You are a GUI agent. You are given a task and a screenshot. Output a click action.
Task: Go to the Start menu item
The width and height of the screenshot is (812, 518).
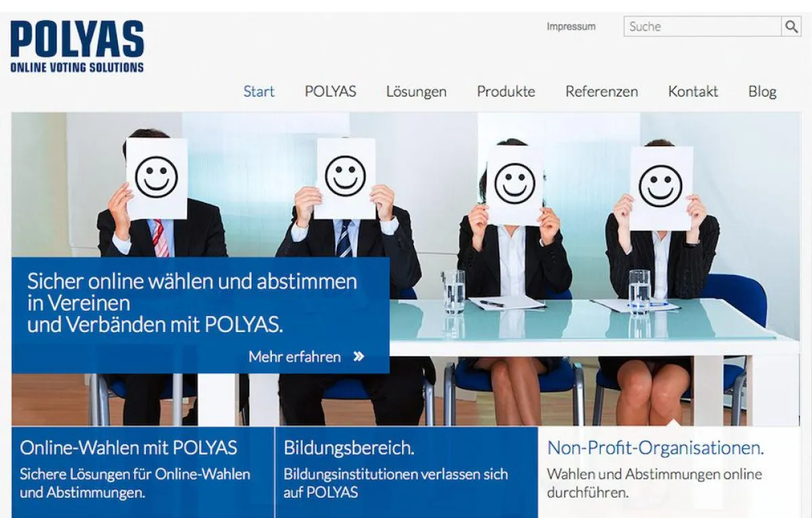pos(259,91)
